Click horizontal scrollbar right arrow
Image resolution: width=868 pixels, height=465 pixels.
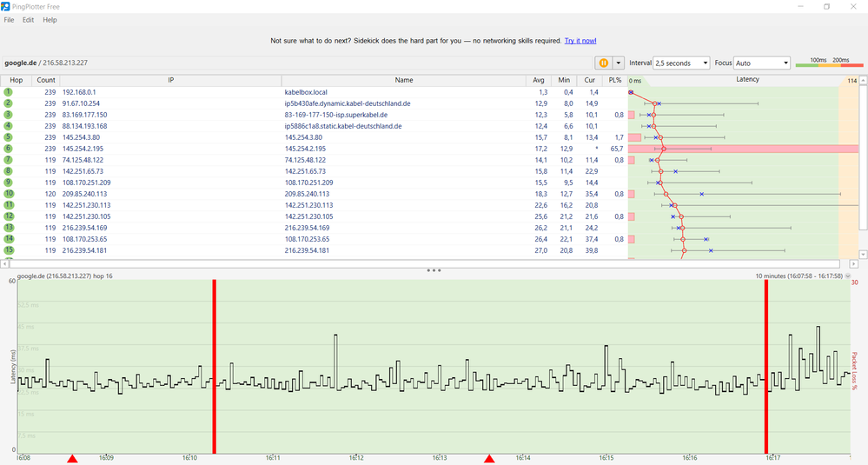(x=853, y=264)
